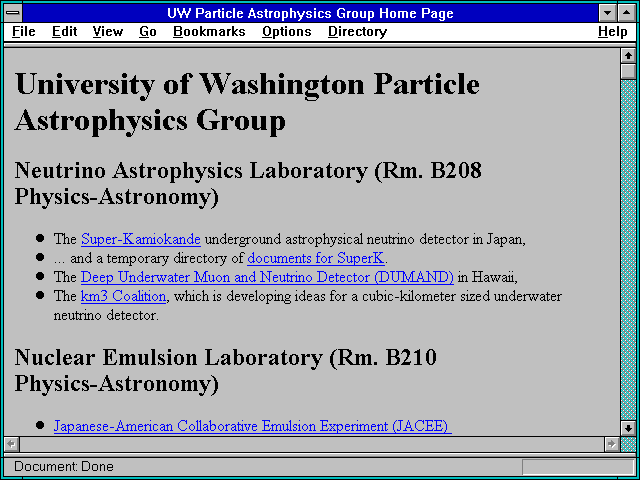Image resolution: width=640 pixels, height=480 pixels.
Task: Minimize the browser window
Action: click(607, 13)
